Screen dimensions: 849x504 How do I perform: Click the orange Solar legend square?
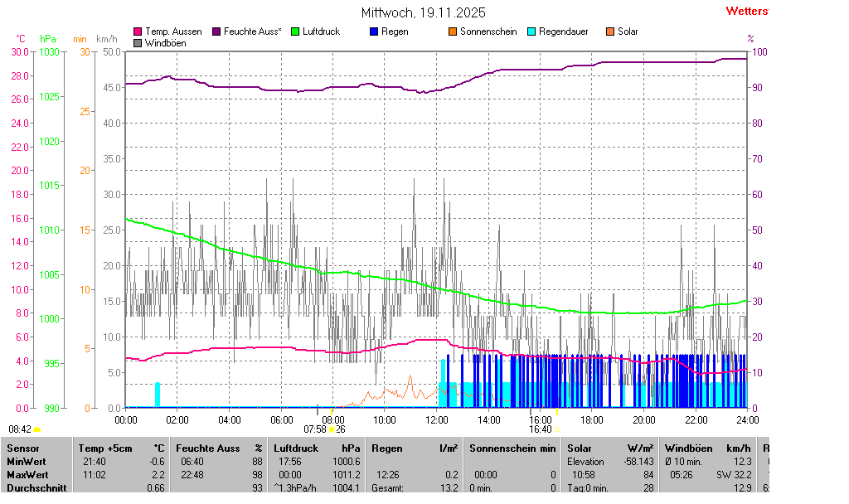coord(610,31)
